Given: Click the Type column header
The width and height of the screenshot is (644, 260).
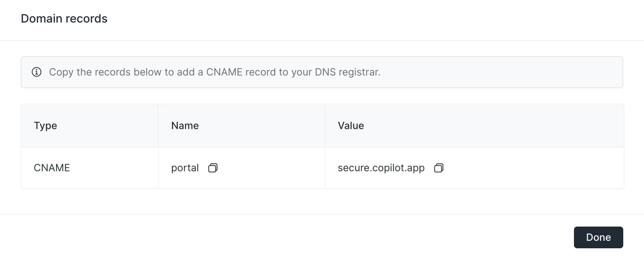Looking at the screenshot, I should tap(45, 126).
